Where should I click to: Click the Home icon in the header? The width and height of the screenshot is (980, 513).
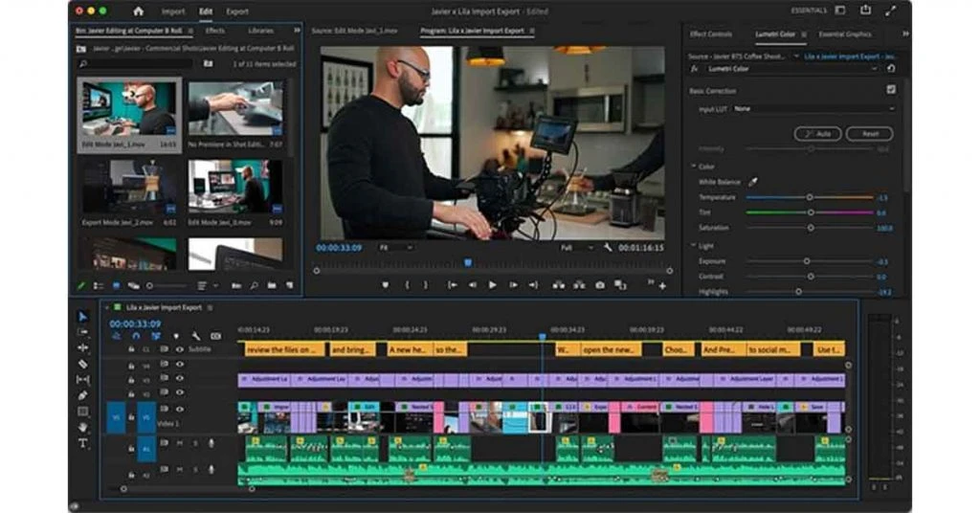[138, 11]
